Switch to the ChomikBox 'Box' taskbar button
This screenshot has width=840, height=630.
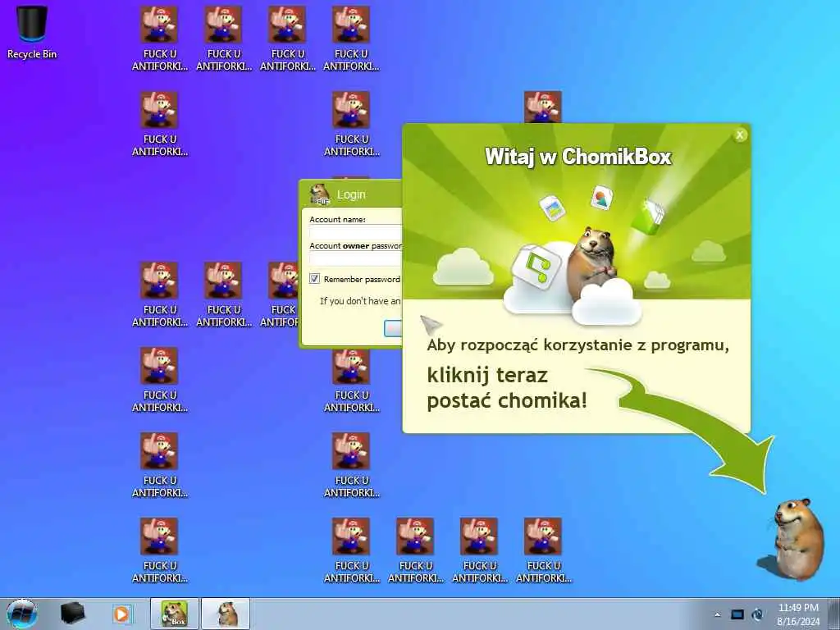coord(175,614)
